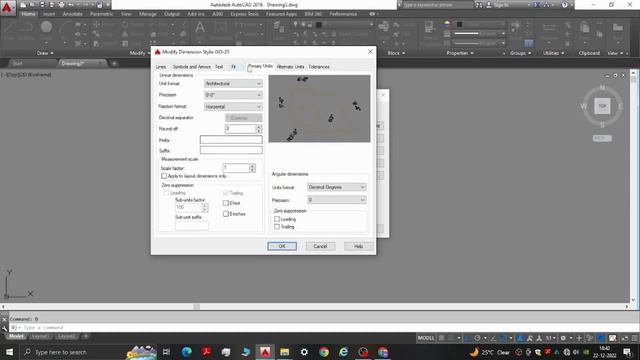The height and width of the screenshot is (360, 640).
Task: Select the Circle tool in Draw panel
Action: click(x=46, y=29)
